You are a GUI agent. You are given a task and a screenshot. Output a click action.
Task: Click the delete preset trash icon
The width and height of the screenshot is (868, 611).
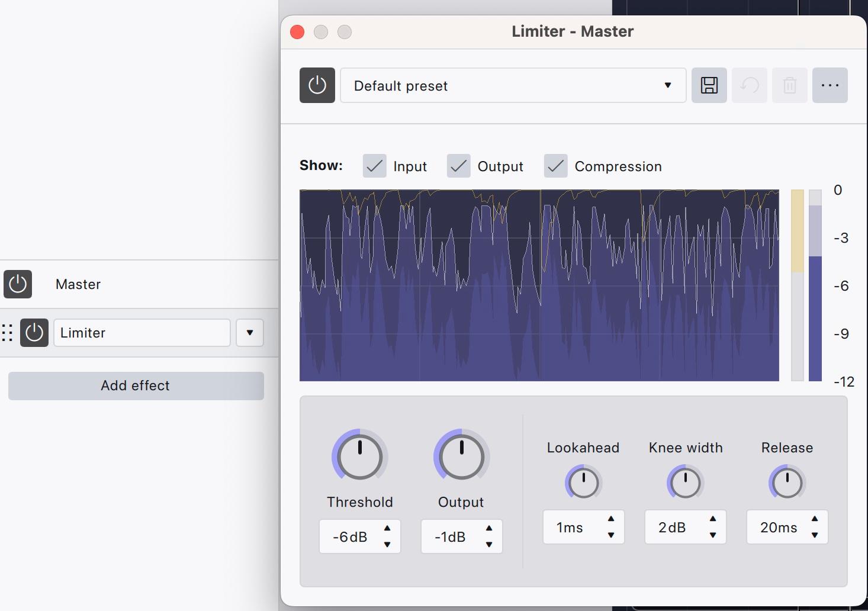click(790, 85)
